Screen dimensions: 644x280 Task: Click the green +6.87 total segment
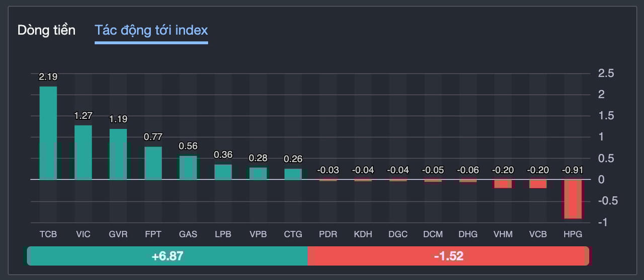(167, 256)
